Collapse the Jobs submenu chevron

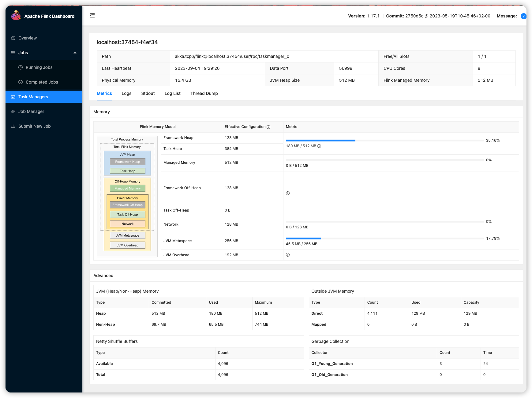(75, 53)
